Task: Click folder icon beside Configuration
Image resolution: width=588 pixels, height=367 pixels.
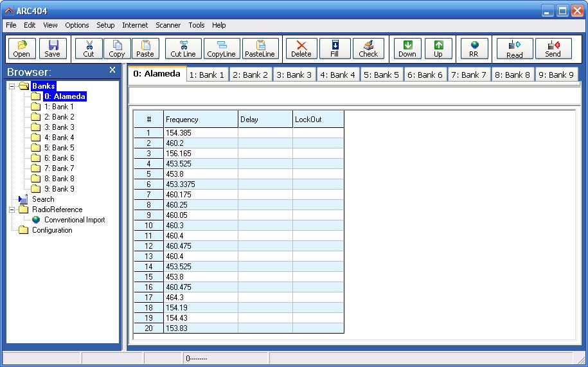Action: click(x=23, y=230)
